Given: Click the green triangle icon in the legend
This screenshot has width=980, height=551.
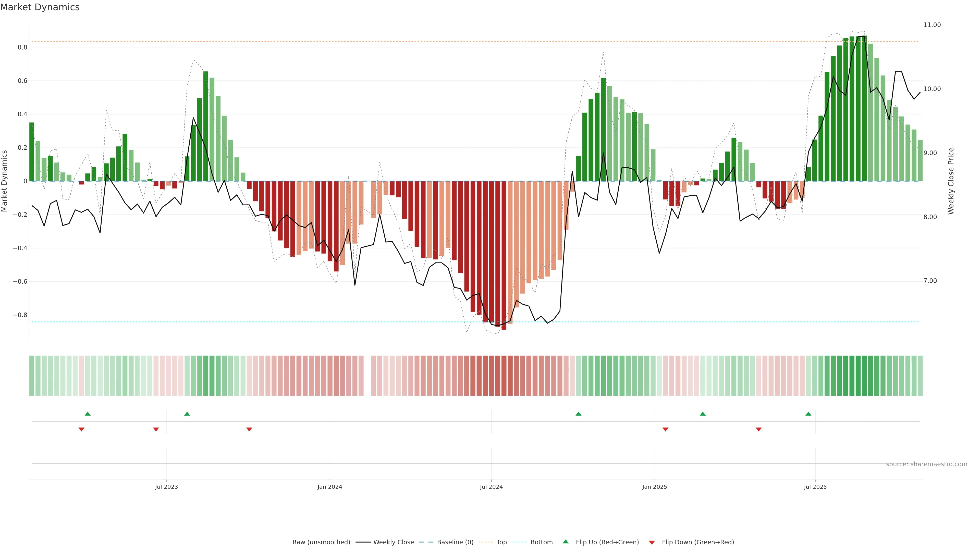Looking at the screenshot, I should point(566,542).
